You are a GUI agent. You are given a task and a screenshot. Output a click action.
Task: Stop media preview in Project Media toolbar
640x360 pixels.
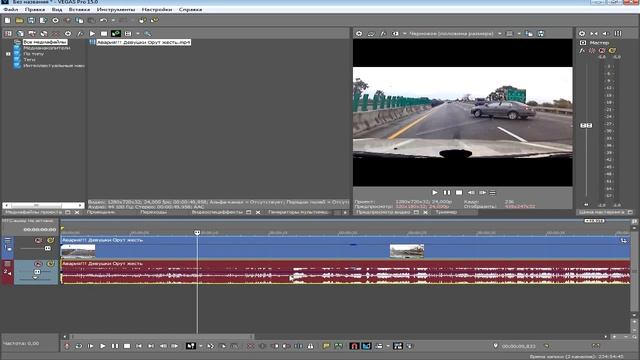(x=104, y=33)
